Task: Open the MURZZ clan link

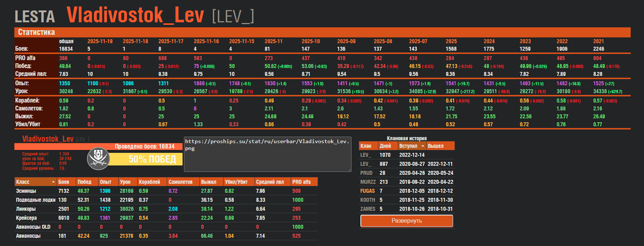Action: tap(368, 182)
